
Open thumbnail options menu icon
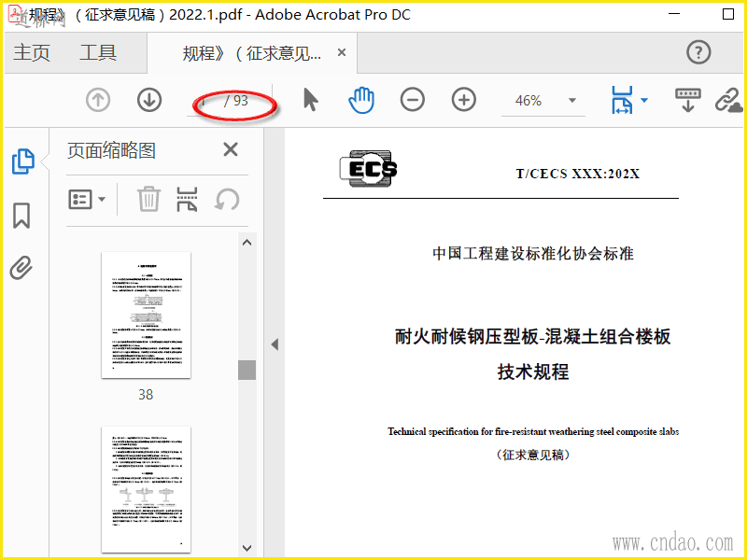80,200
